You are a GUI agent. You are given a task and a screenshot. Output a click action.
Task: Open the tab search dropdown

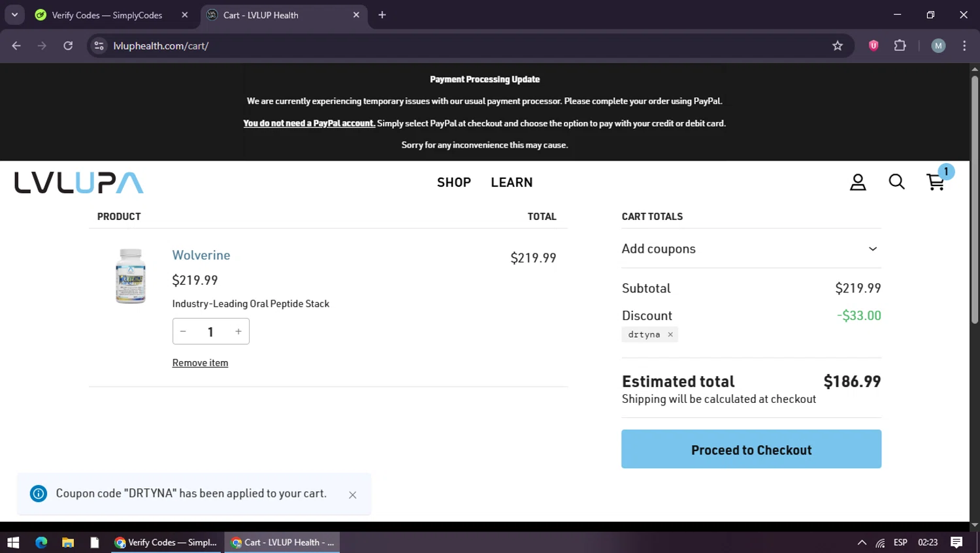click(14, 15)
